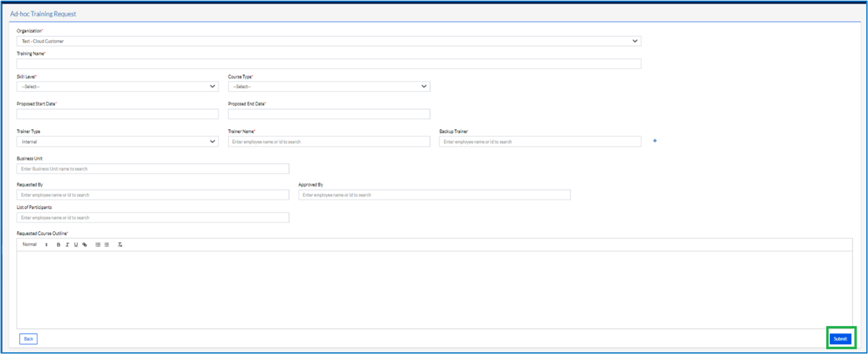Screen dimensions: 868x354
Task: Change Trainer Type from Internal
Action: pos(118,141)
